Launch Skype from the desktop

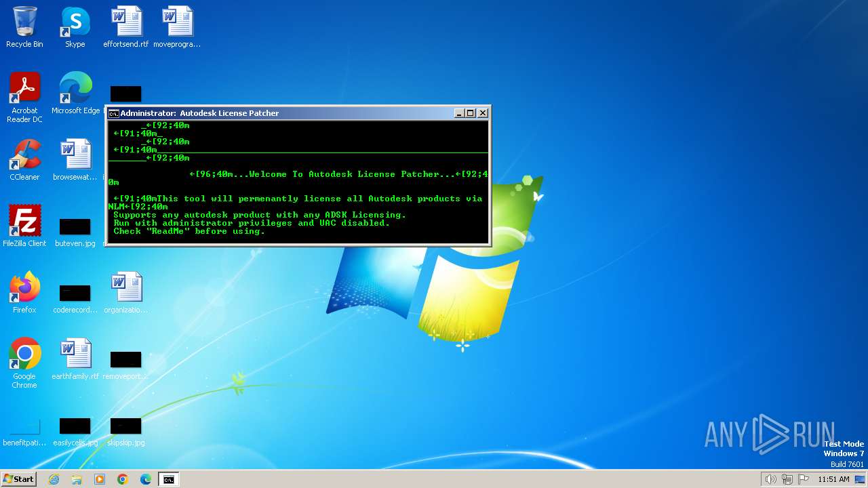75,27
